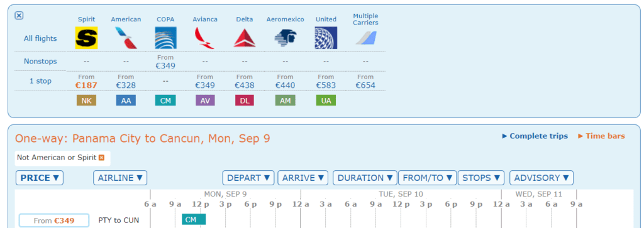Click the purple AV color tag
Image resolution: width=644 pixels, height=228 pixels.
[x=205, y=100]
